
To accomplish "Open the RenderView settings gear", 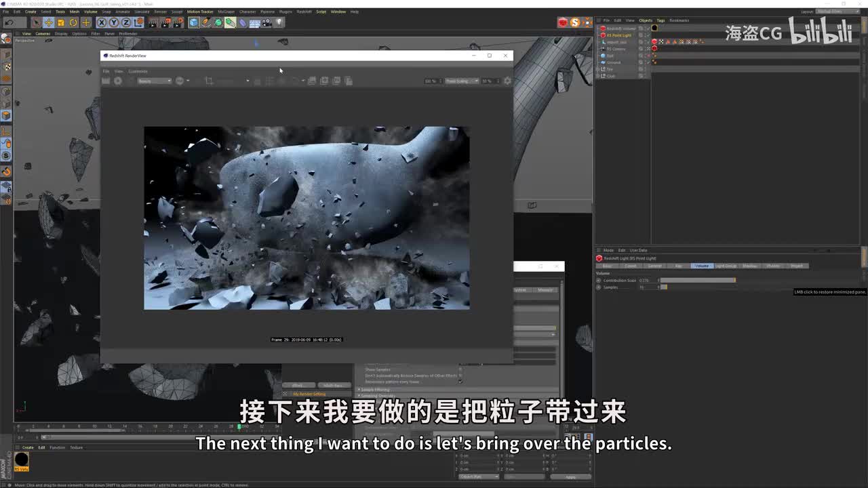I will click(507, 81).
